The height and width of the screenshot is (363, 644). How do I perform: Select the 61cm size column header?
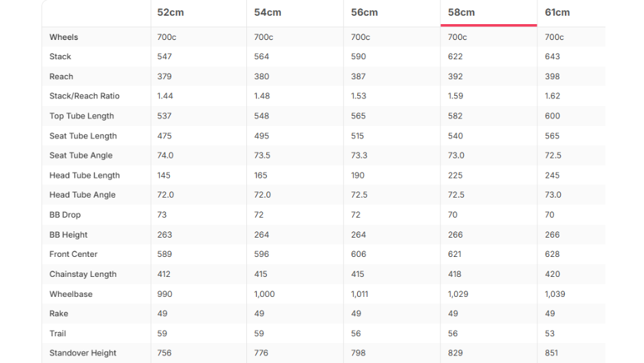(x=557, y=12)
